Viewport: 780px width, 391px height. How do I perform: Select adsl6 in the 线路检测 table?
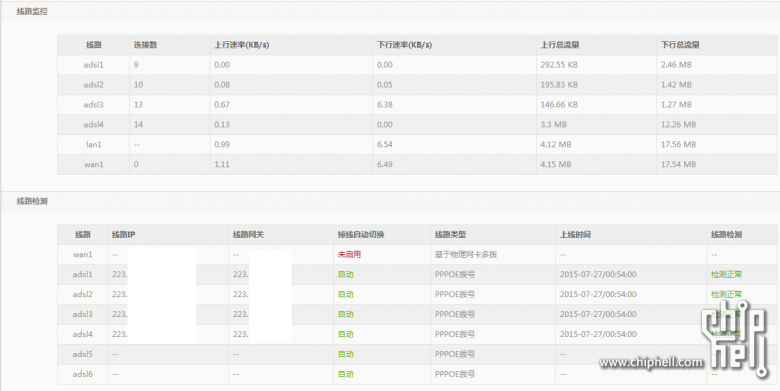pyautogui.click(x=83, y=374)
